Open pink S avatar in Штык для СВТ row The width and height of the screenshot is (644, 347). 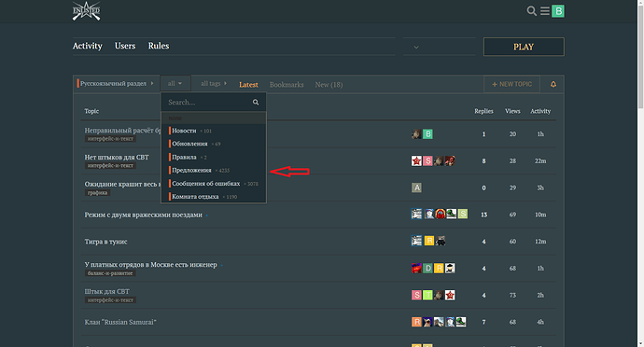click(416, 295)
